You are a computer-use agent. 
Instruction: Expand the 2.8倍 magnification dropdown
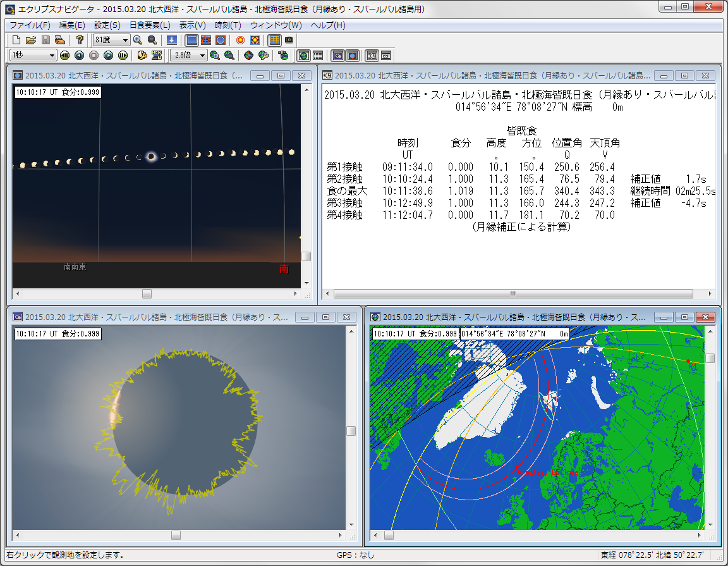202,55
